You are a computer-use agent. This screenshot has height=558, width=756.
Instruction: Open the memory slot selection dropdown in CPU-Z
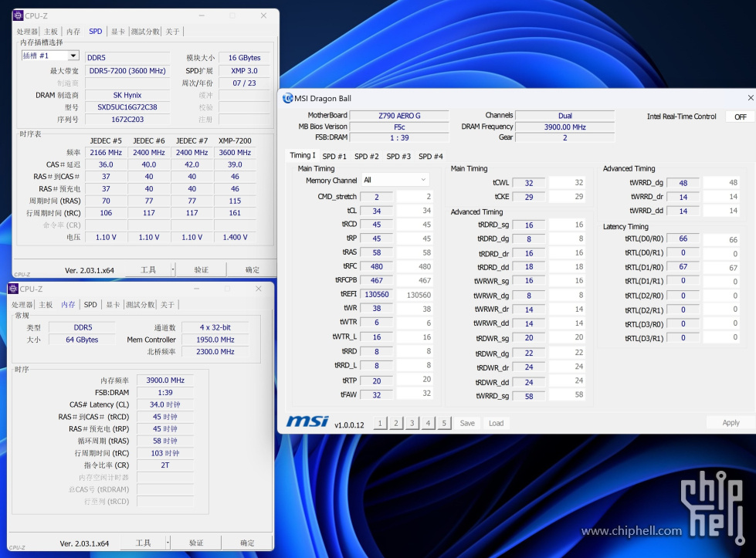73,56
